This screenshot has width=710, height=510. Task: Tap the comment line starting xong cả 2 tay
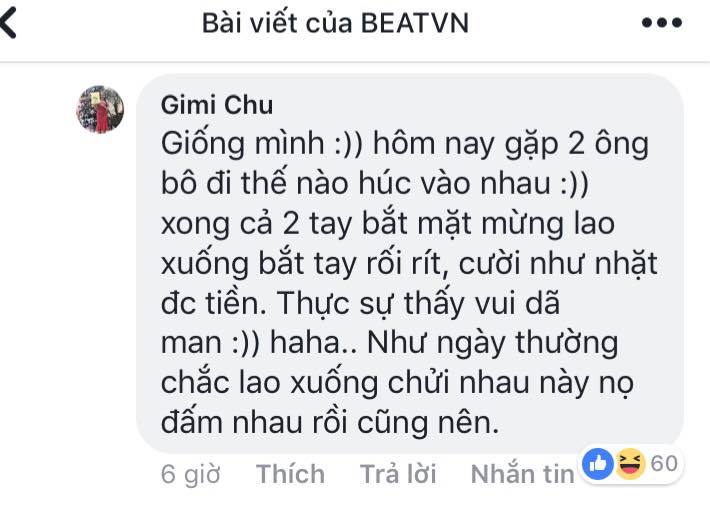pyautogui.click(x=388, y=224)
